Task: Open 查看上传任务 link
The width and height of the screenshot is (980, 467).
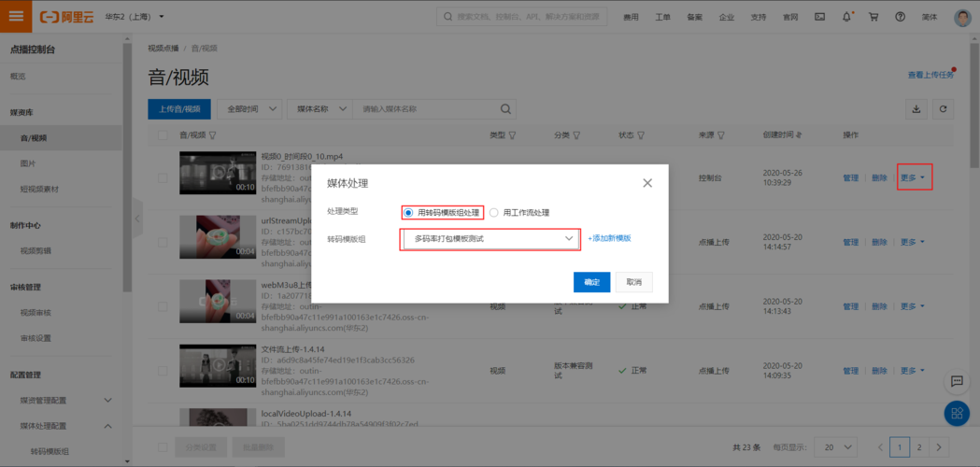Action: tap(930, 75)
